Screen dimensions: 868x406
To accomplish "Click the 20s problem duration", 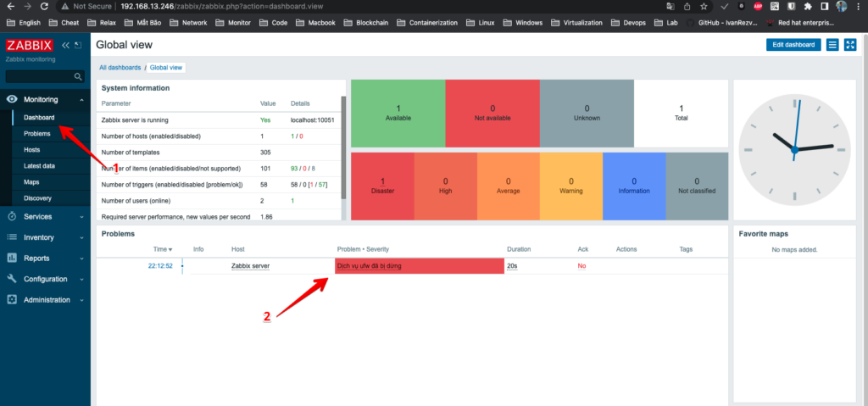I will [512, 266].
